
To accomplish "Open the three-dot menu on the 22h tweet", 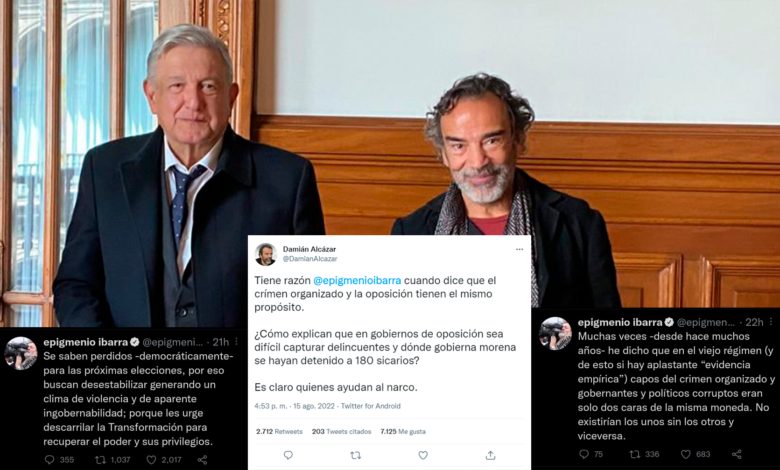I will (x=772, y=322).
